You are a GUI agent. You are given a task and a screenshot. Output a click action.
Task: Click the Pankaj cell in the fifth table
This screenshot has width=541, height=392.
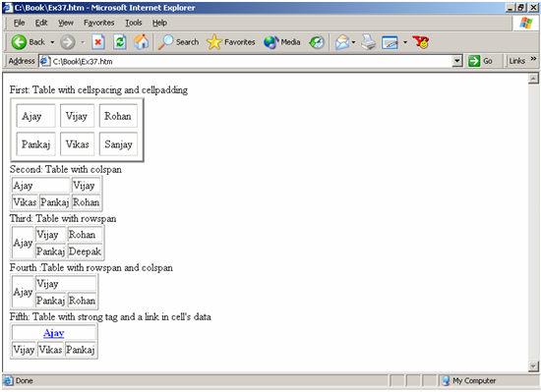(x=81, y=350)
